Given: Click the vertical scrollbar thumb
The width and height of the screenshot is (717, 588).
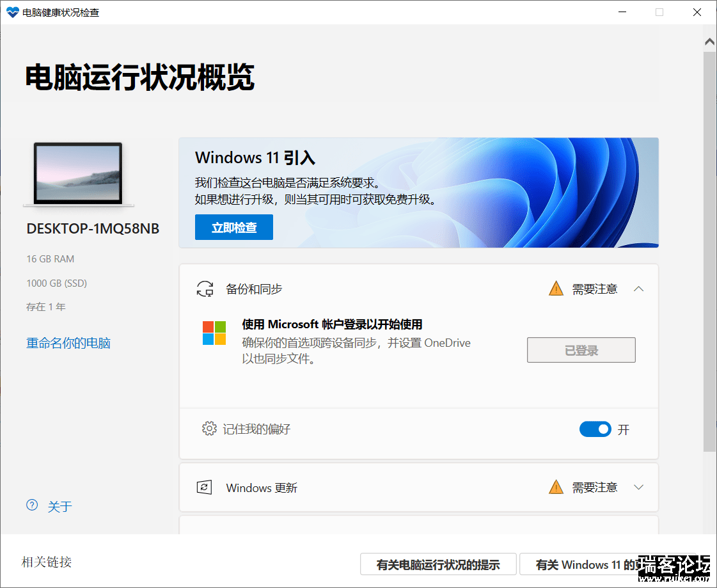Looking at the screenshot, I should [710, 251].
